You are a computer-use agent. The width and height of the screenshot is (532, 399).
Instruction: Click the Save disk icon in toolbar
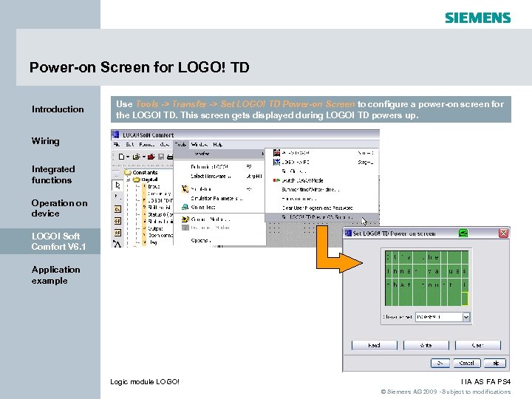161,157
